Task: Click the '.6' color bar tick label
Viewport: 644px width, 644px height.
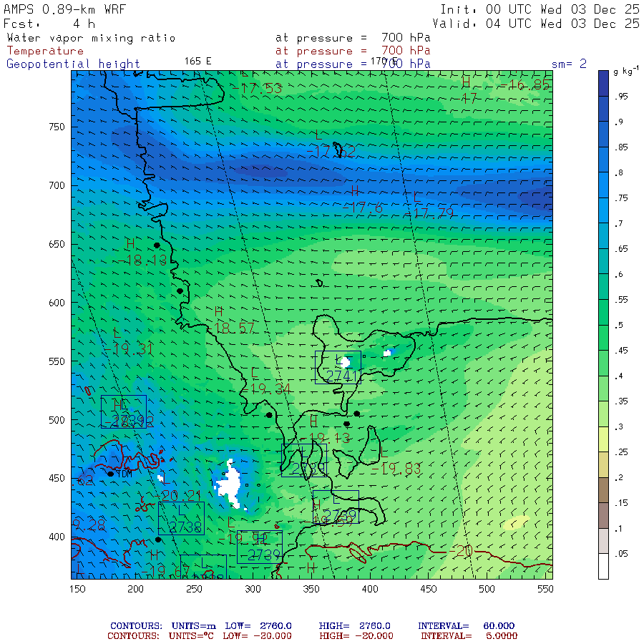Action: [x=618, y=274]
